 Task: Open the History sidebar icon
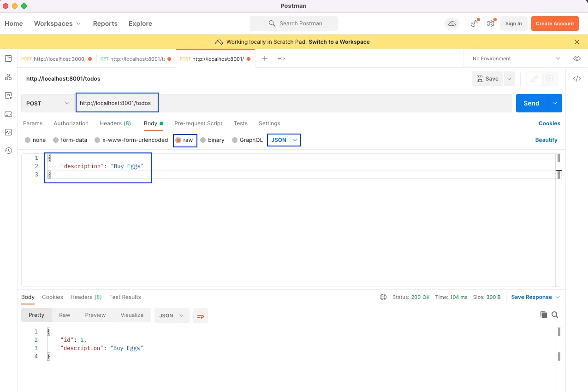point(8,151)
